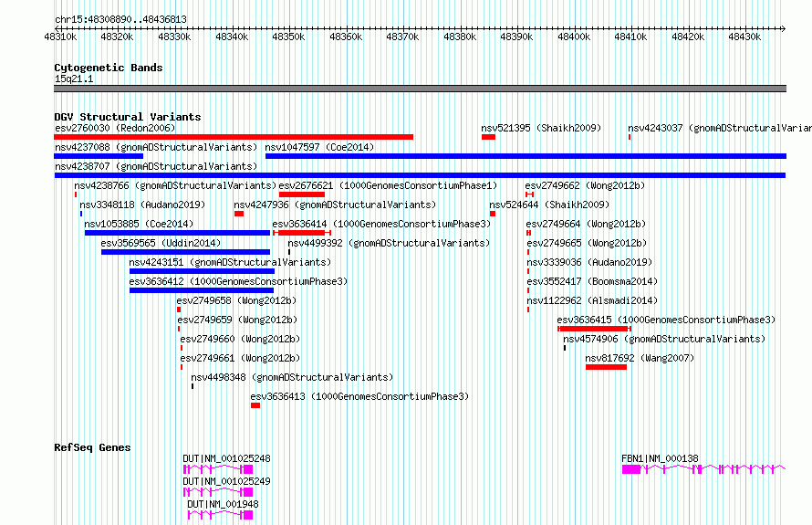The image size is (812, 525).
Task: Open esv3636413 1000GenomesConsortiumPhase3 variant
Action: 359,396
